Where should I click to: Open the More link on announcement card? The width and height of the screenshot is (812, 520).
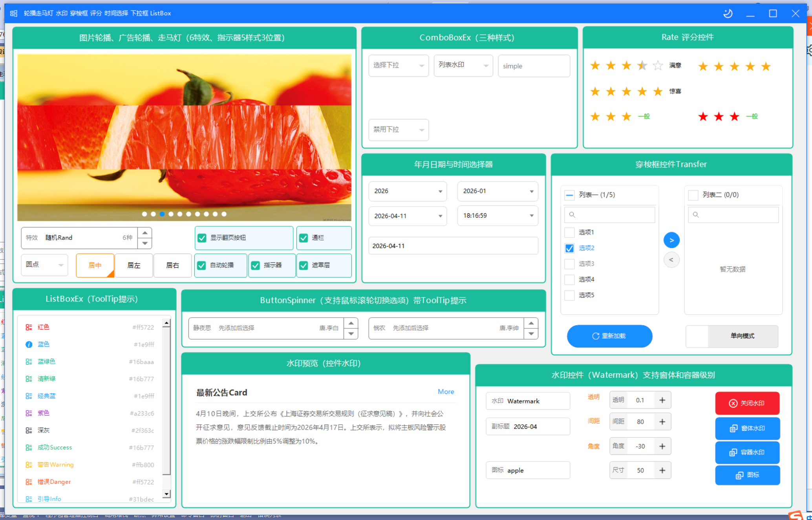(x=446, y=392)
